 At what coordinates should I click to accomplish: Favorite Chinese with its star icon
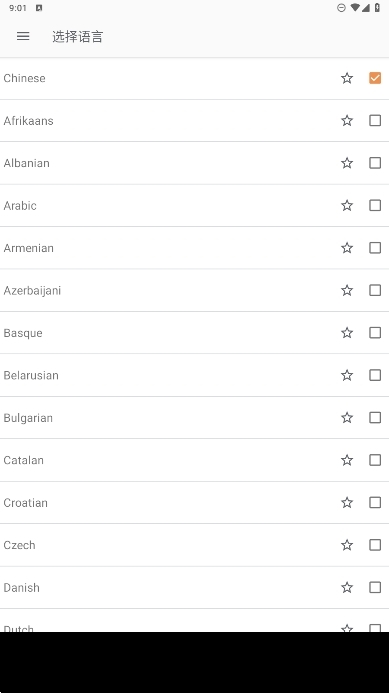click(347, 78)
